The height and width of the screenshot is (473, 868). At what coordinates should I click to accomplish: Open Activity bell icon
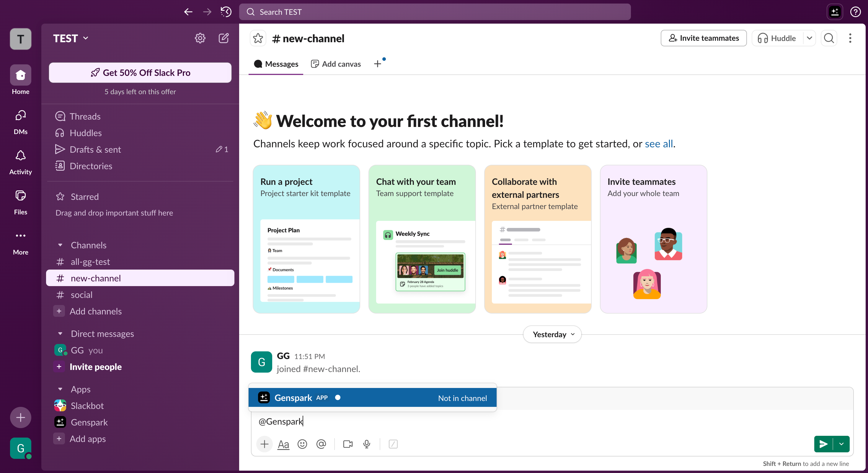(21, 162)
